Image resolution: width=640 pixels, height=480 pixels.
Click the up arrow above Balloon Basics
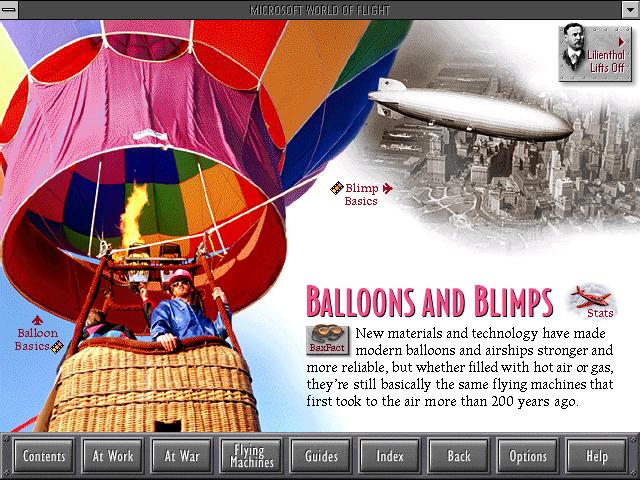(38, 320)
